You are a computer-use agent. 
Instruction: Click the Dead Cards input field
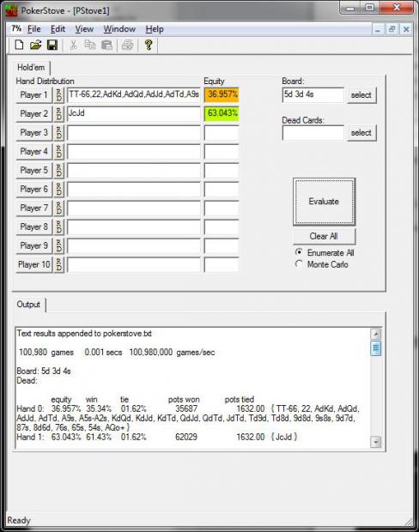tap(313, 133)
